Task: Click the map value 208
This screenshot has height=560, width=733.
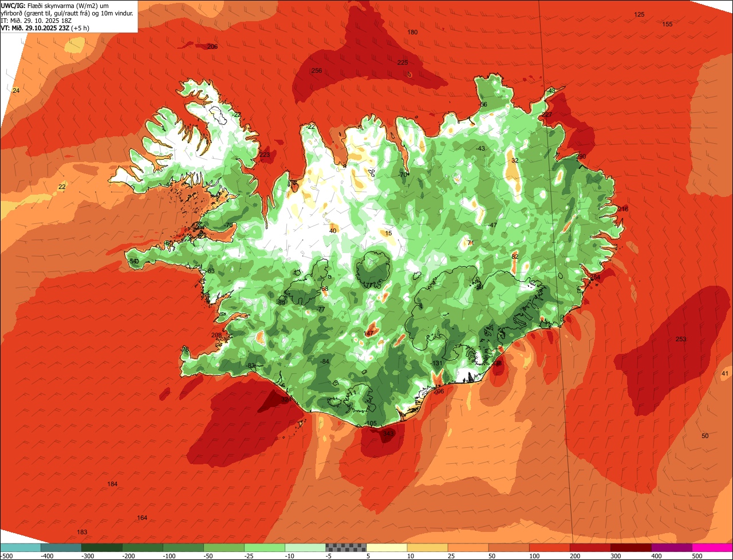Action: tap(216, 336)
